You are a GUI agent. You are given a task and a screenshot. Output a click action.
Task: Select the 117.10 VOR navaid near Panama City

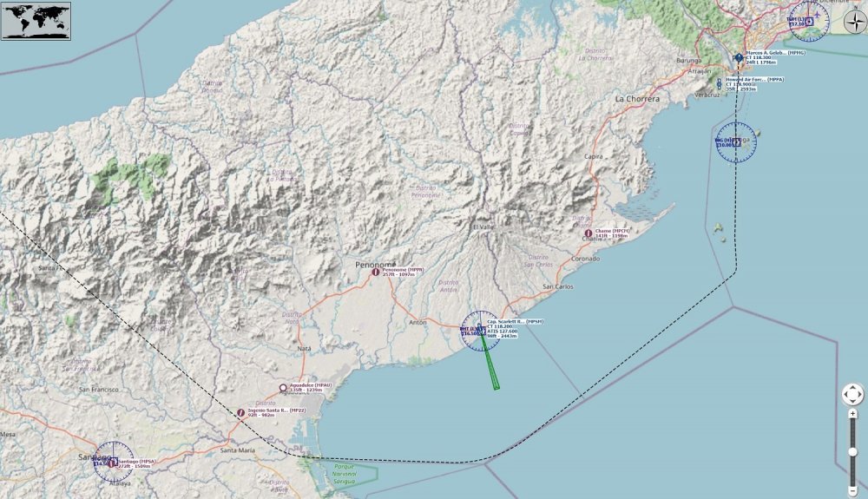click(809, 21)
